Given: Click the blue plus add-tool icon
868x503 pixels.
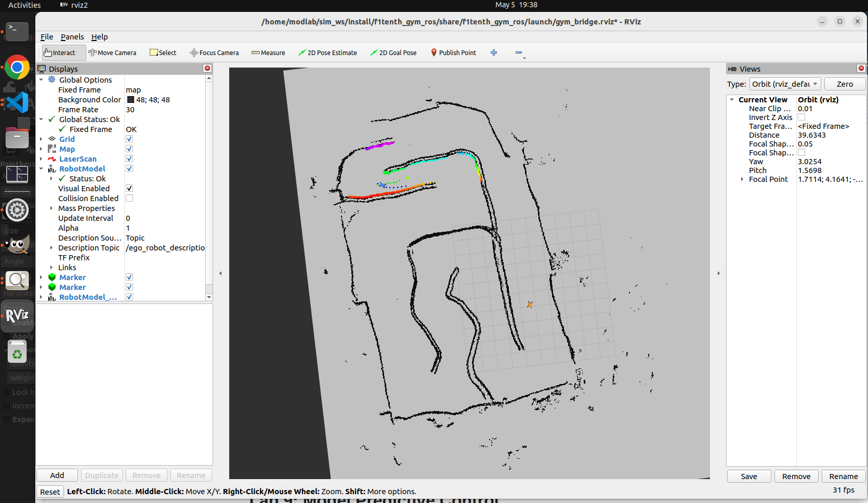Looking at the screenshot, I should coord(494,52).
